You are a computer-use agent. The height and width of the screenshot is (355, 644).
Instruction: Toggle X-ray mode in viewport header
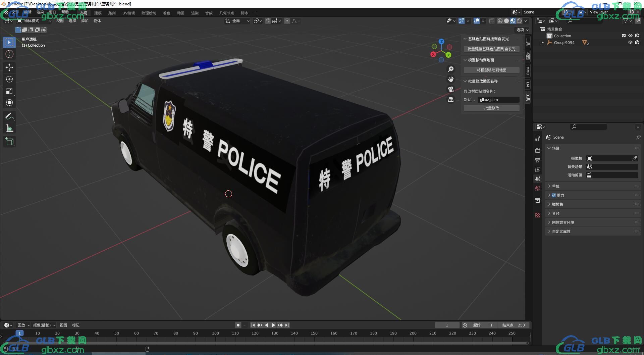pyautogui.click(x=491, y=21)
